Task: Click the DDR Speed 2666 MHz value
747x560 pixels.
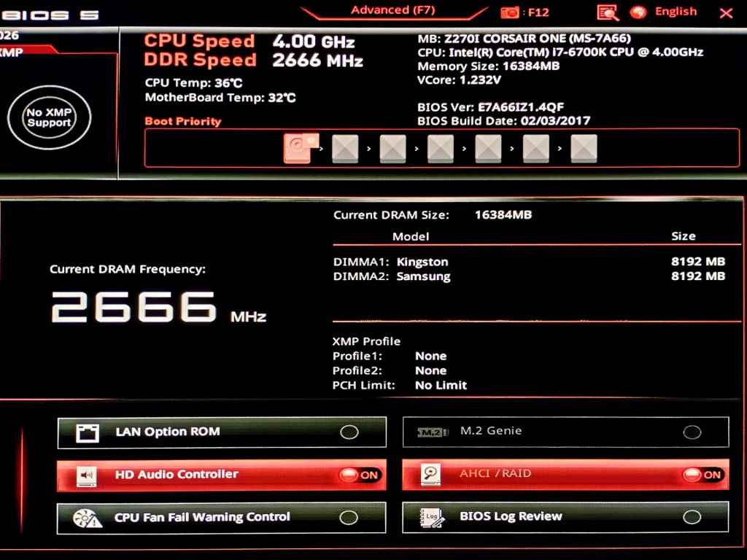Action: click(x=318, y=61)
